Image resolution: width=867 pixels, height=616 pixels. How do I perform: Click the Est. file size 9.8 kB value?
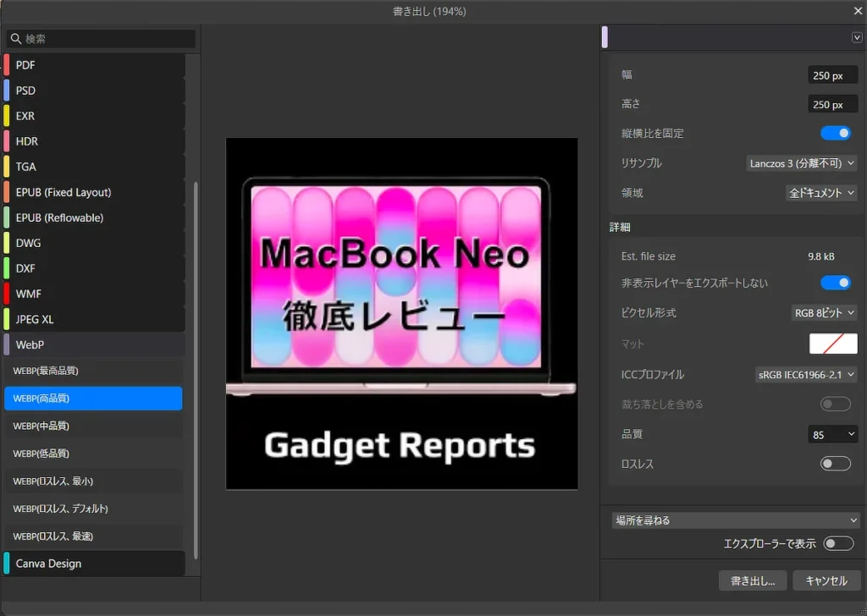pyautogui.click(x=820, y=256)
